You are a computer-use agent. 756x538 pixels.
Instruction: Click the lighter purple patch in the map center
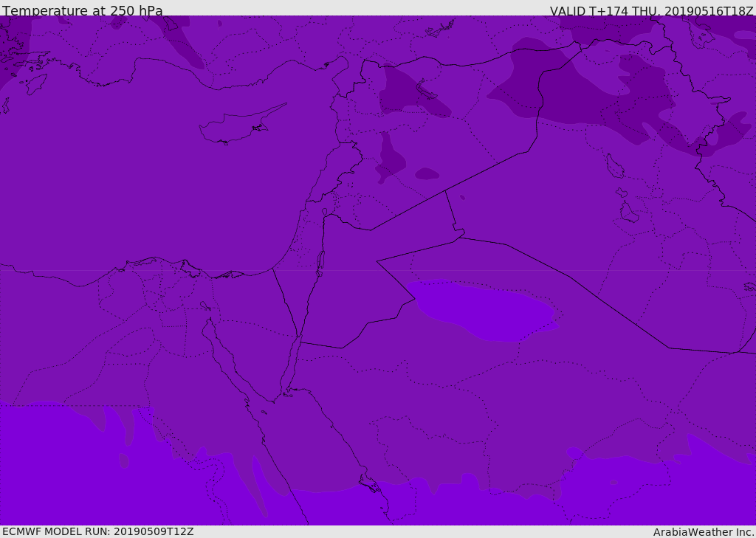pos(484,310)
